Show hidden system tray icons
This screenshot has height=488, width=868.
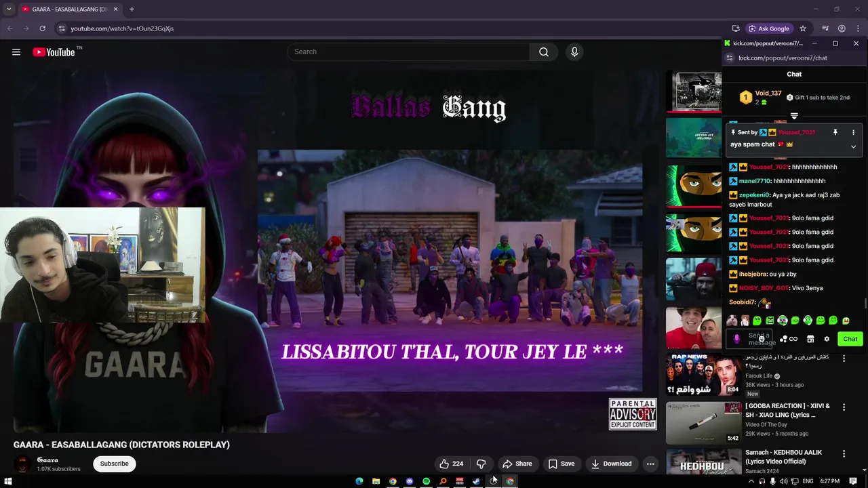(x=752, y=481)
